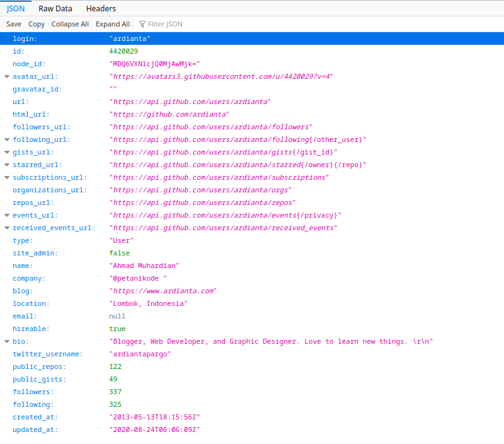Select the JSON tab

click(x=15, y=8)
